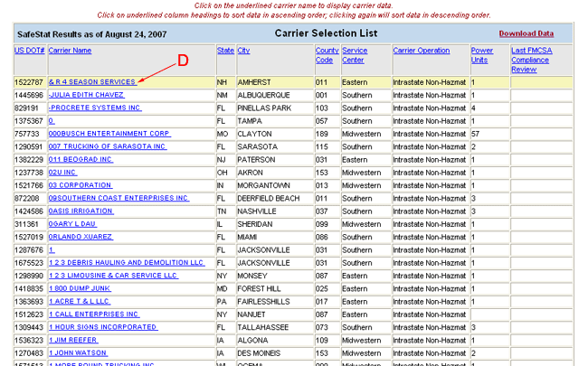Sort by the State column heading
The width and height of the screenshot is (588, 366).
coord(225,51)
